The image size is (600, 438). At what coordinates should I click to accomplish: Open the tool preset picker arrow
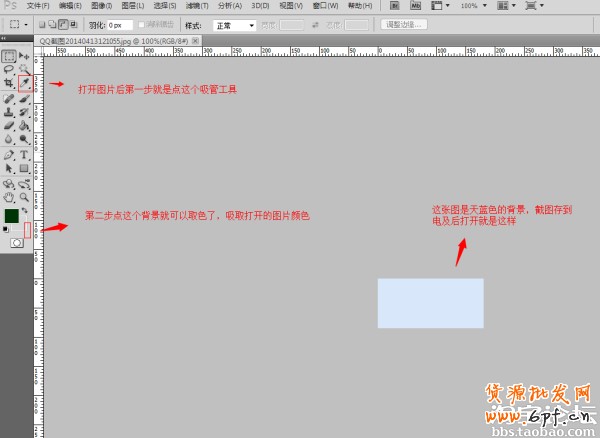click(26, 24)
